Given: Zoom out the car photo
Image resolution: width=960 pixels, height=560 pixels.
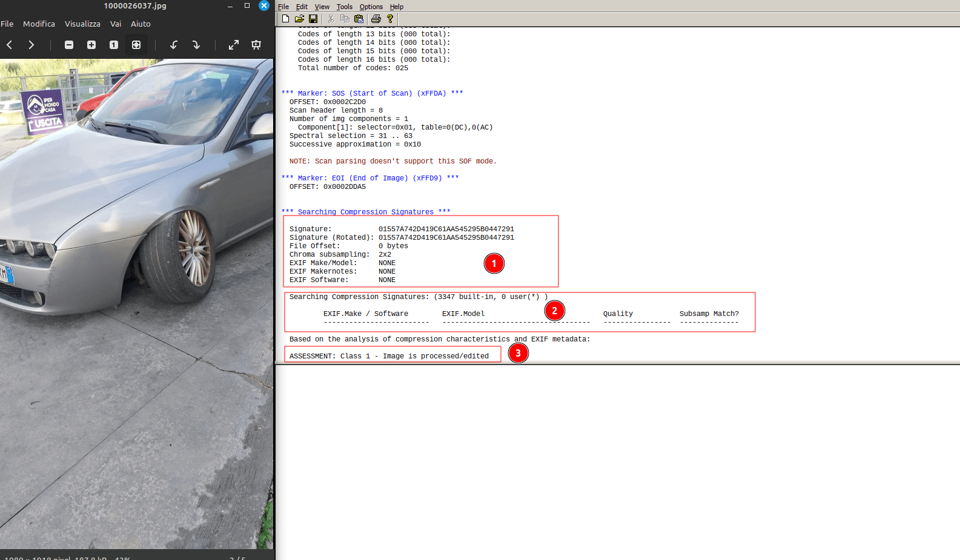Looking at the screenshot, I should click(69, 45).
